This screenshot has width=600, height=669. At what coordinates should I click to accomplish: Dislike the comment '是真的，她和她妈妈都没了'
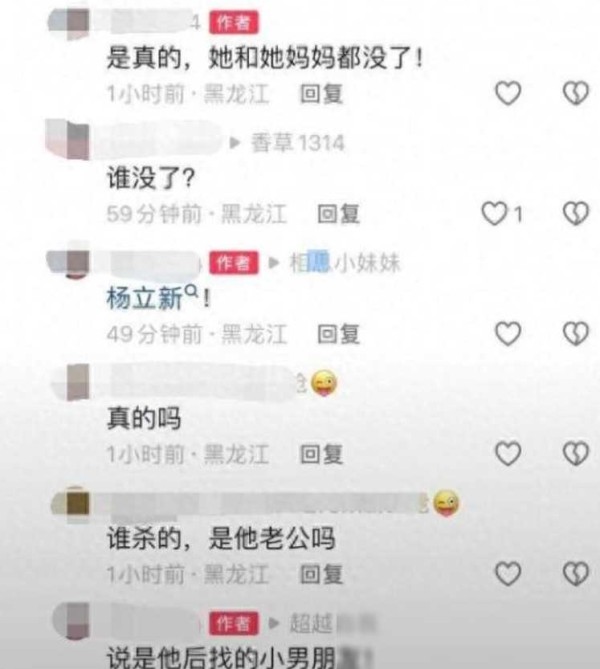[576, 93]
